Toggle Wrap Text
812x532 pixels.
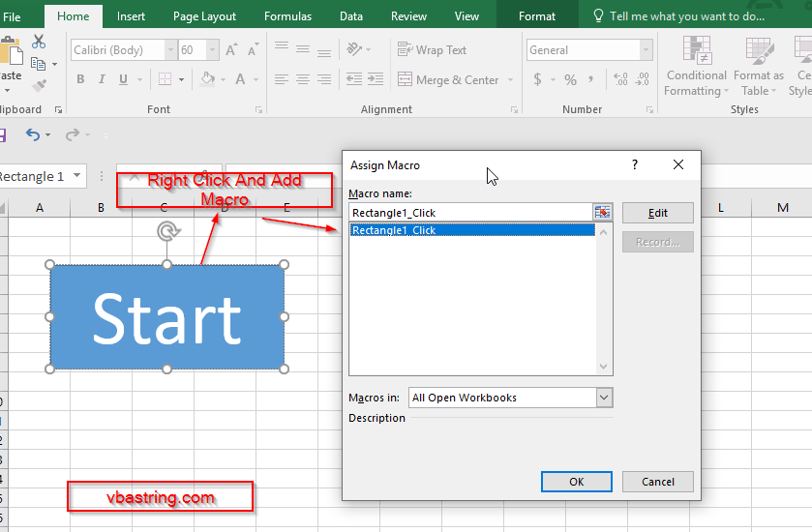click(x=433, y=50)
